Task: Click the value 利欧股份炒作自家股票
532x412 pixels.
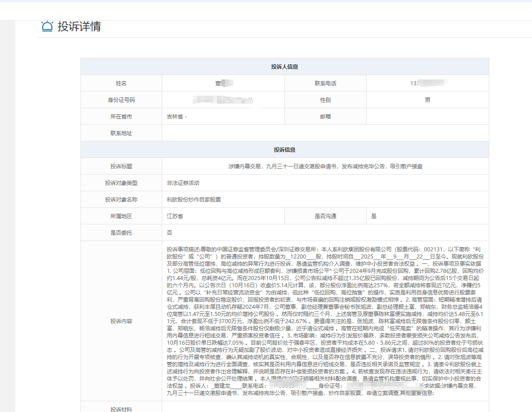Action: pos(194,200)
